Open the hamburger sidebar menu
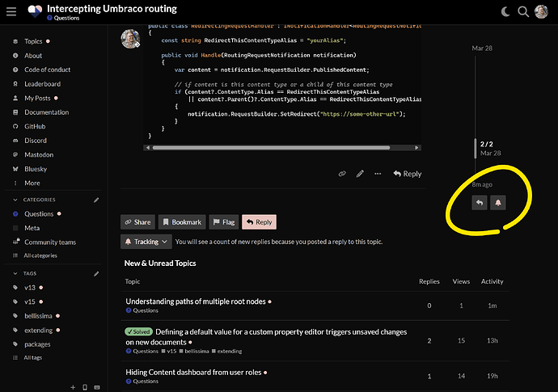Screen dimensions: 558x392 (11, 12)
